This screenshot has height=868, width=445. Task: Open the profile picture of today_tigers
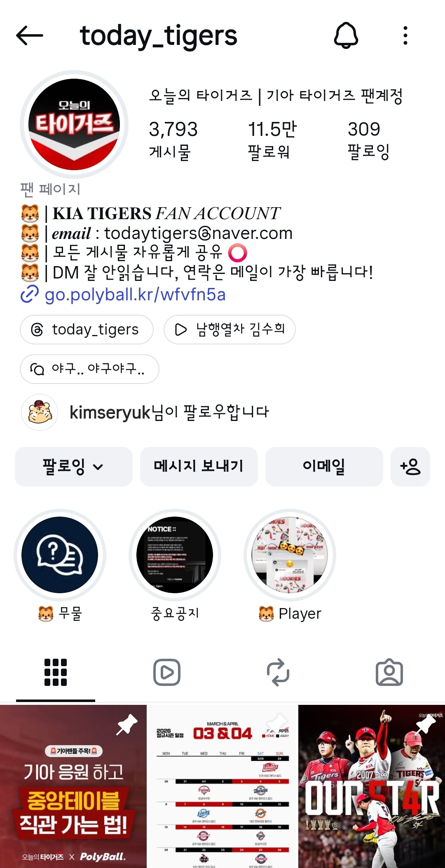pos(74,124)
